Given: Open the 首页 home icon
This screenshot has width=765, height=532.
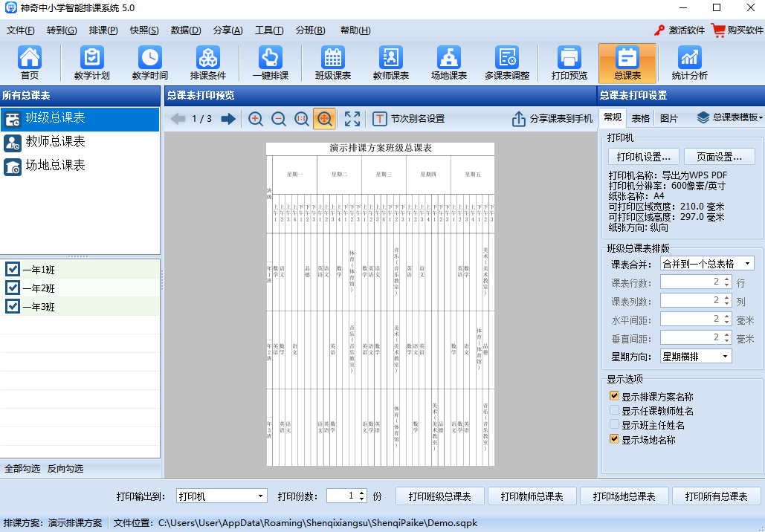Looking at the screenshot, I should (30, 63).
